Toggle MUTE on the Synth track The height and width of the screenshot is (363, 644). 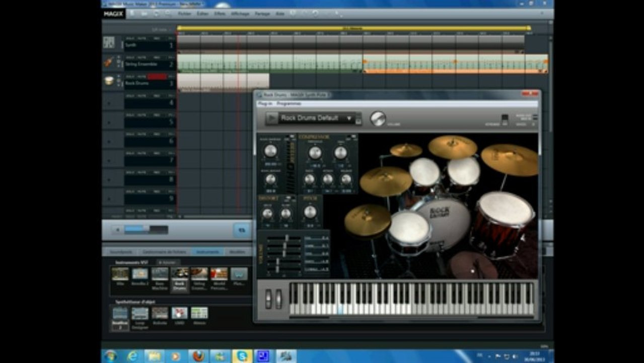coord(141,38)
